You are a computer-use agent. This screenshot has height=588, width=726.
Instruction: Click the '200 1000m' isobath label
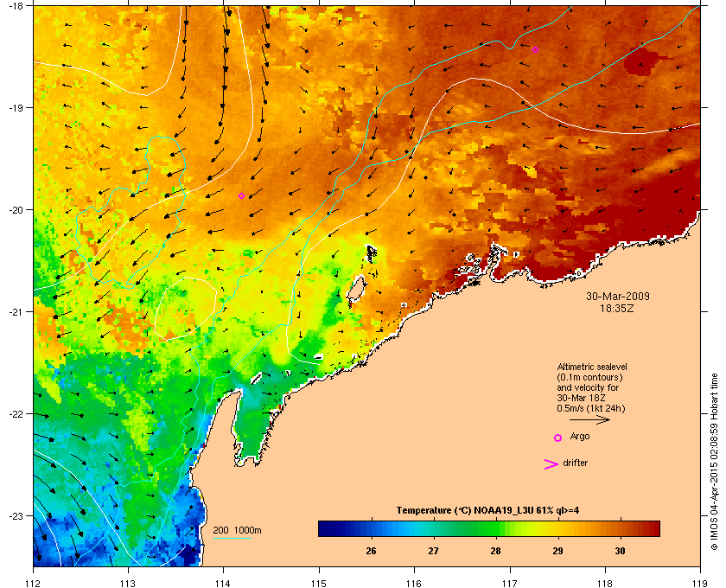point(237,531)
